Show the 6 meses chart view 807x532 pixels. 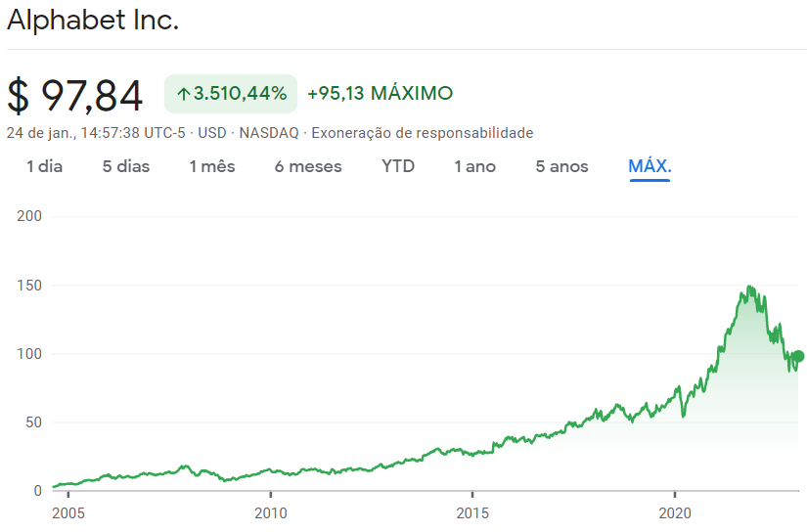tap(308, 166)
